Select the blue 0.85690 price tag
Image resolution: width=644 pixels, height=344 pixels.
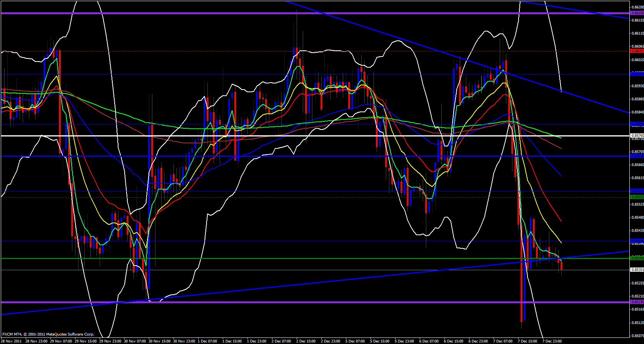click(x=637, y=156)
